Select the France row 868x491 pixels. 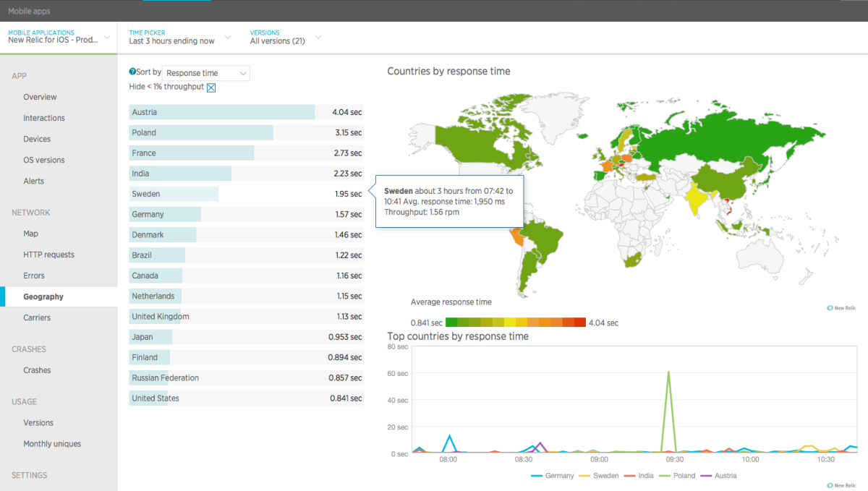246,153
